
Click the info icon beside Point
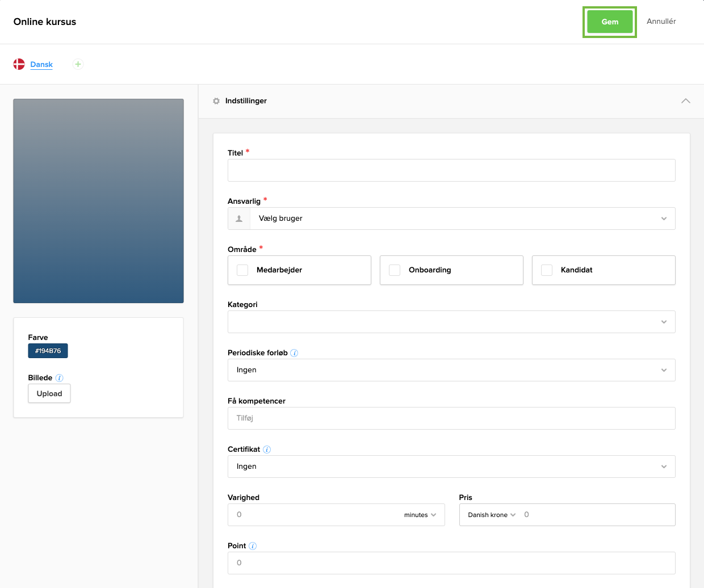tap(252, 545)
